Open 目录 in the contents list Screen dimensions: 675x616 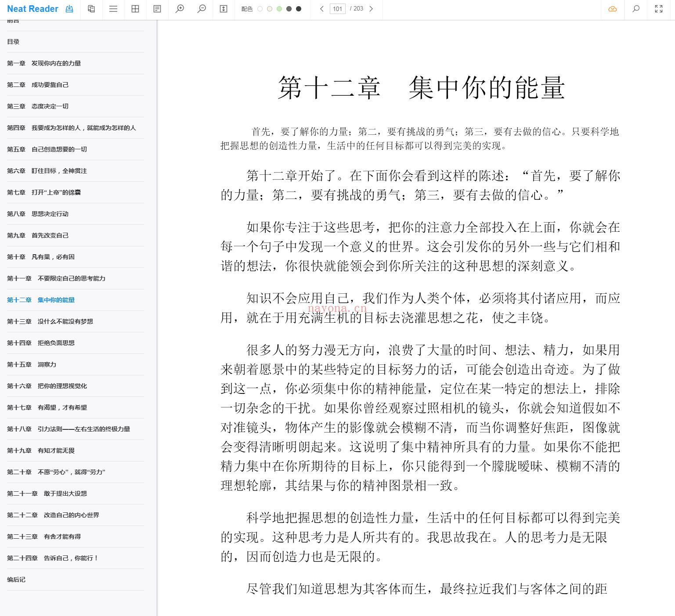tap(76, 42)
